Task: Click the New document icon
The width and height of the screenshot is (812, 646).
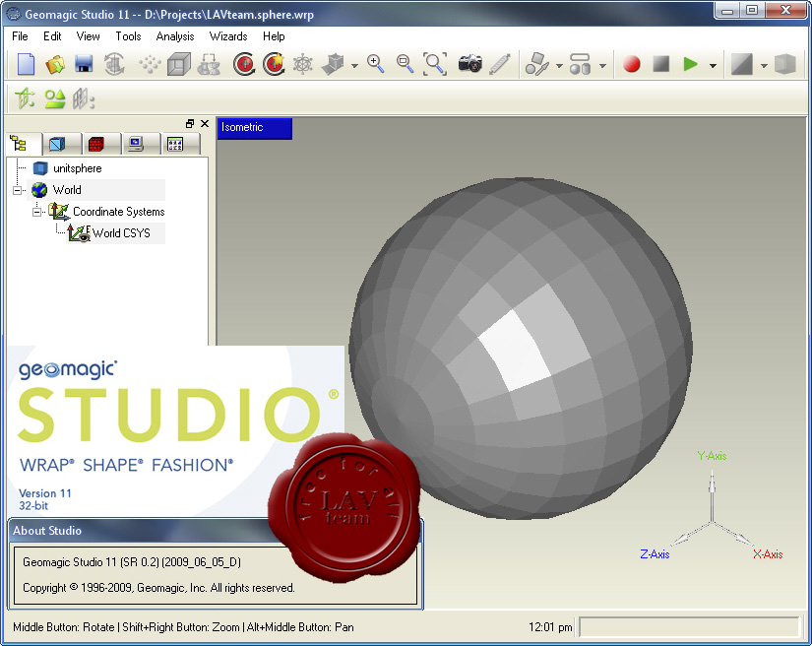Action: (x=26, y=65)
